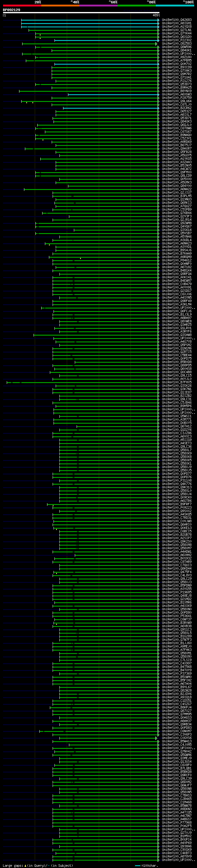The image size is (197, 868).
Task: Open the hit UniRef100_Q2TLN1
Action: (x=176, y=30)
